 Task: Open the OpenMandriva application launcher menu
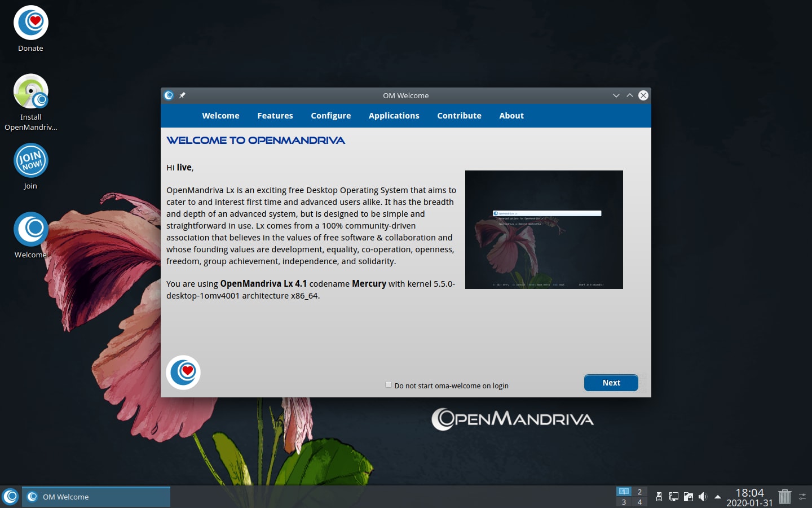(x=10, y=497)
